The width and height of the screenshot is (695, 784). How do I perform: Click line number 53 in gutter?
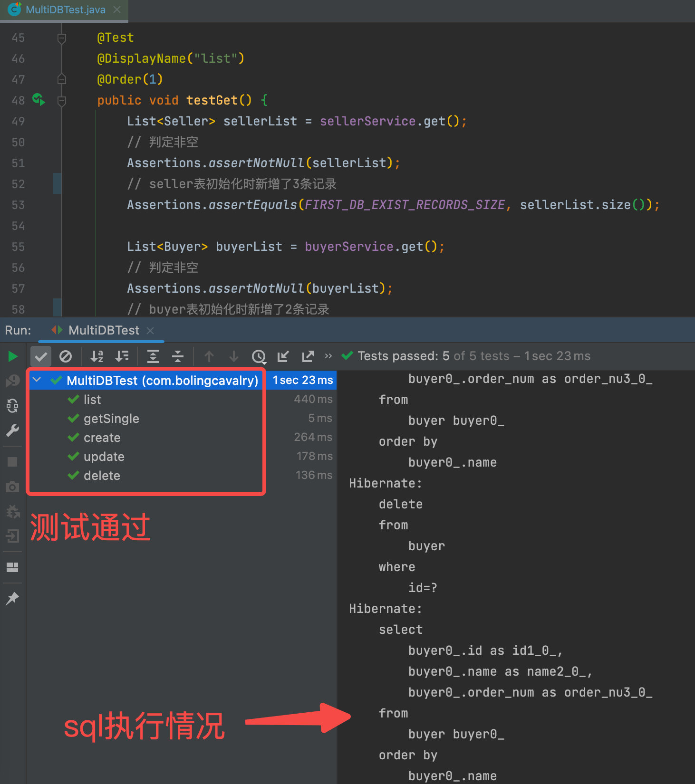point(18,205)
